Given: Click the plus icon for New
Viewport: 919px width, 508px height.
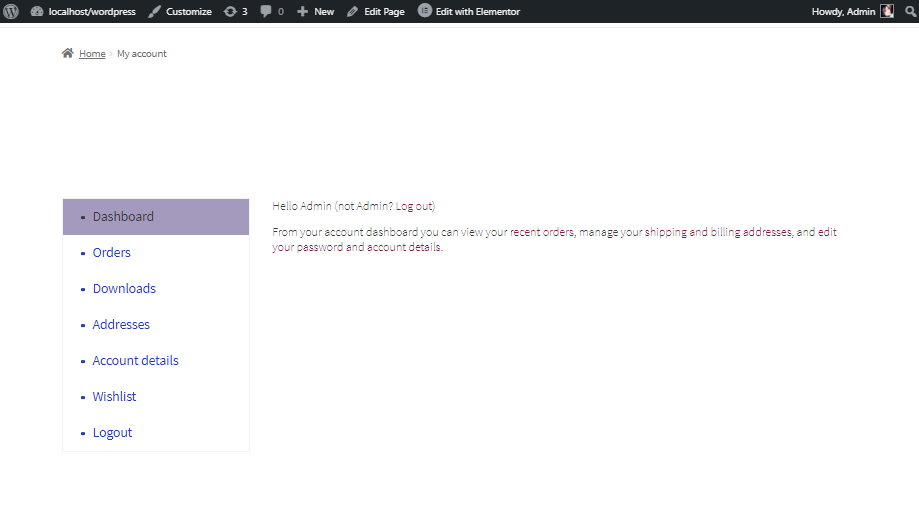Looking at the screenshot, I should click(x=302, y=11).
